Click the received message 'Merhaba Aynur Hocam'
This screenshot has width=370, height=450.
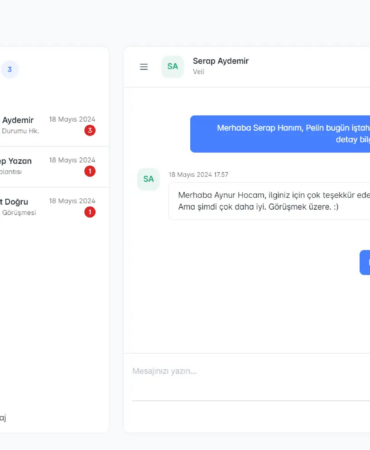(x=269, y=201)
